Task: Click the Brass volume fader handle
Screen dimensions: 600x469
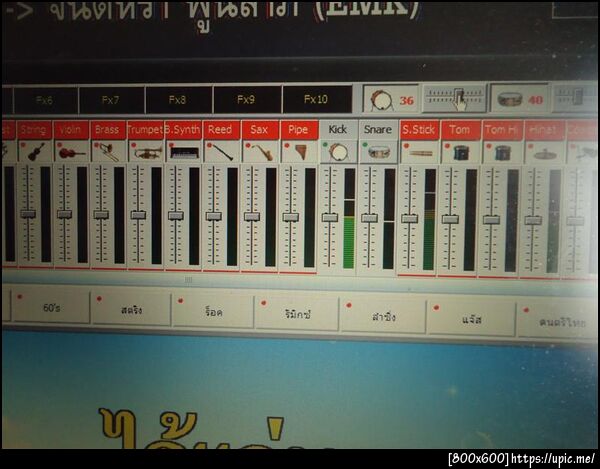Action: pos(101,214)
